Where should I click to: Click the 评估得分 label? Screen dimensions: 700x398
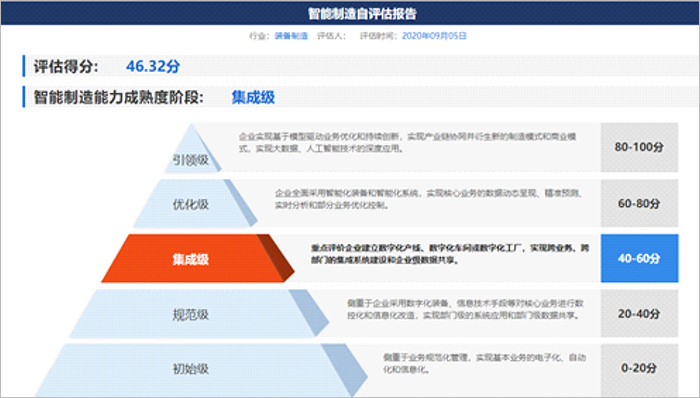66,66
